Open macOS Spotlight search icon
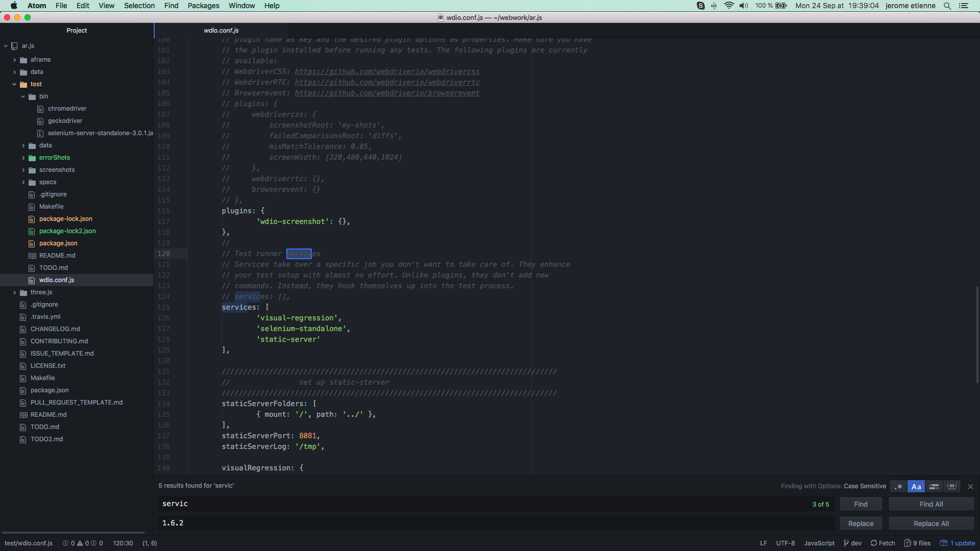 [x=947, y=6]
